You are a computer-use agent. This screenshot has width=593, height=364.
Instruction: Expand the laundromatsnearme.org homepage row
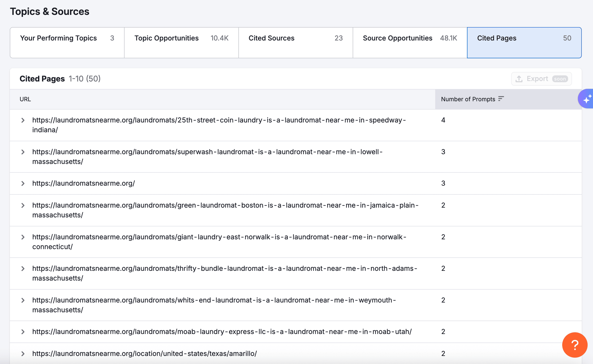coord(23,183)
